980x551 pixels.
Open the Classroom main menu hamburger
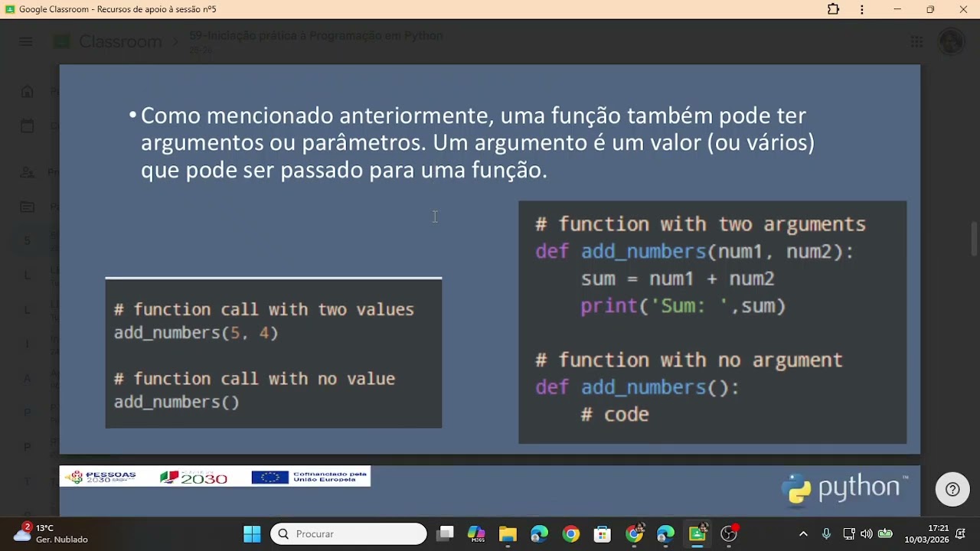pos(26,42)
